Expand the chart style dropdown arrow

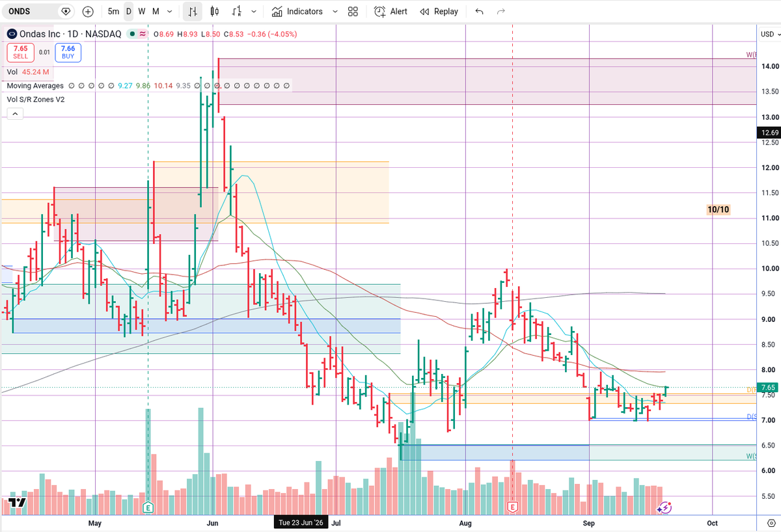pyautogui.click(x=253, y=11)
